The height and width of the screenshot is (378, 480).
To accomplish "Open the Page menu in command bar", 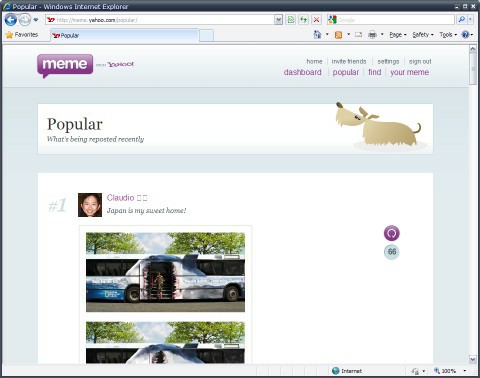I will click(398, 35).
